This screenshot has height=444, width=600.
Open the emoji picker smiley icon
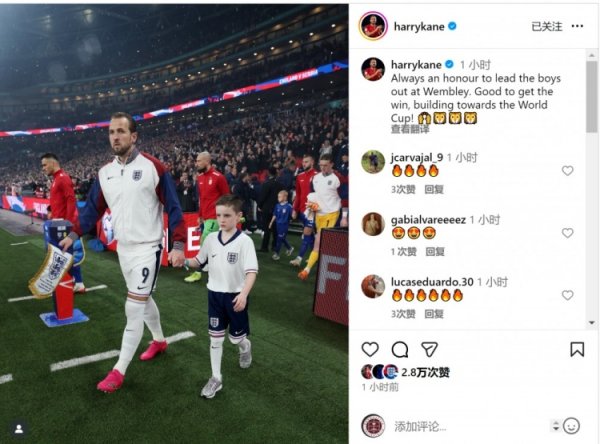[572, 426]
